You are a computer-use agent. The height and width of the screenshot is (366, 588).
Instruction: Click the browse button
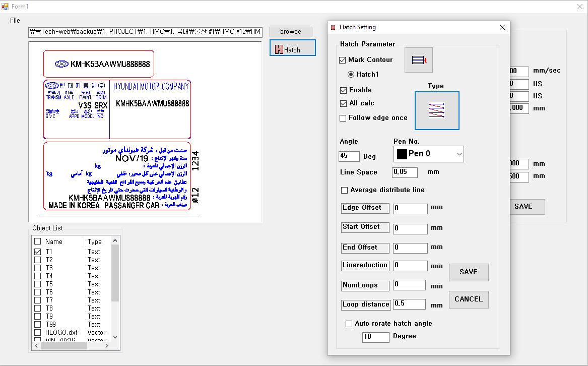tap(291, 32)
